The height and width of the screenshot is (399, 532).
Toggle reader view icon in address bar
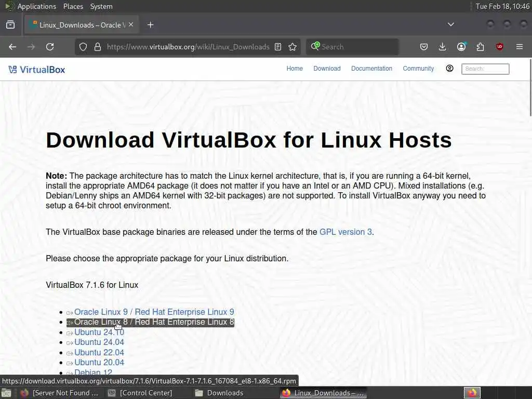coord(278,47)
